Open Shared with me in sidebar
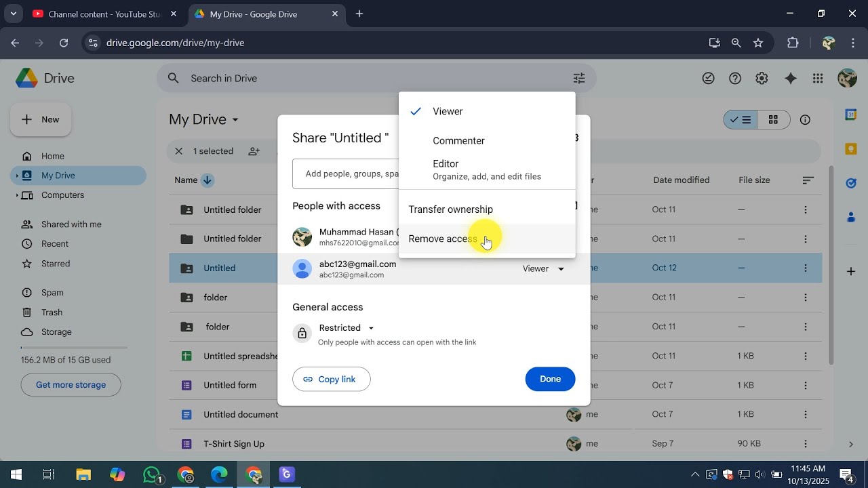Image resolution: width=868 pixels, height=488 pixels. tap(78, 224)
